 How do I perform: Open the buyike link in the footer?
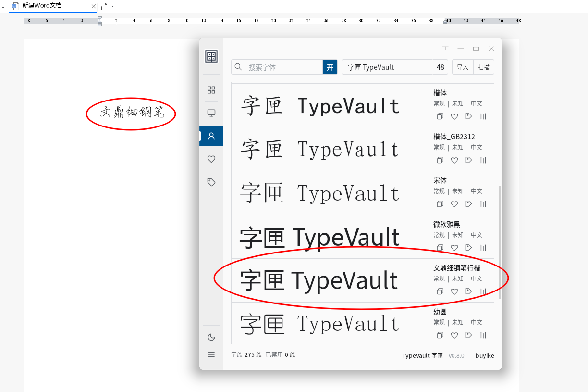pos(485,355)
